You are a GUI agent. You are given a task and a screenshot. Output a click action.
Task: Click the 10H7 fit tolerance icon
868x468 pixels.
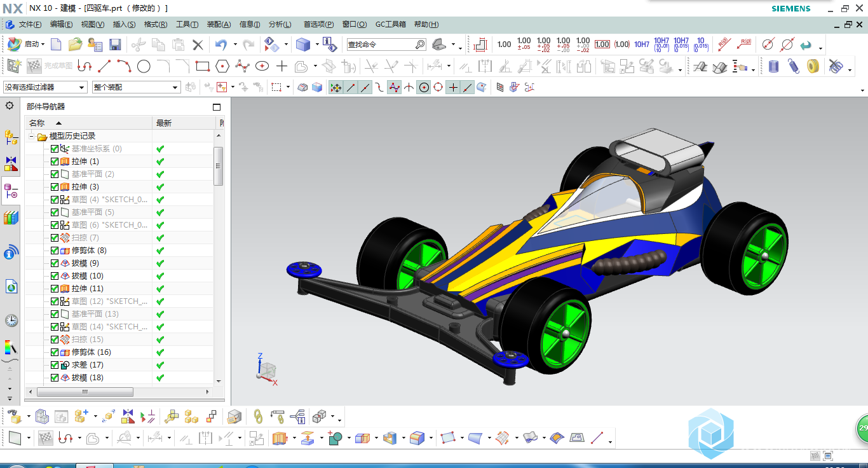pos(642,45)
